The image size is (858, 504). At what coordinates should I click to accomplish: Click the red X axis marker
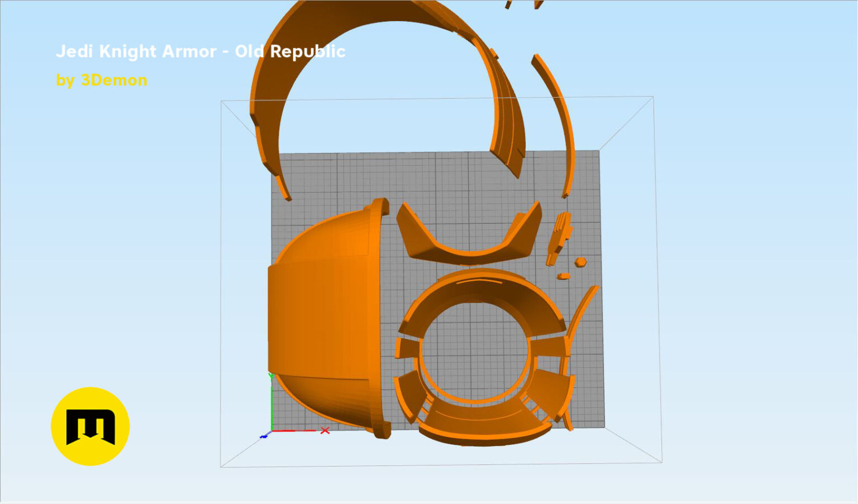click(325, 430)
